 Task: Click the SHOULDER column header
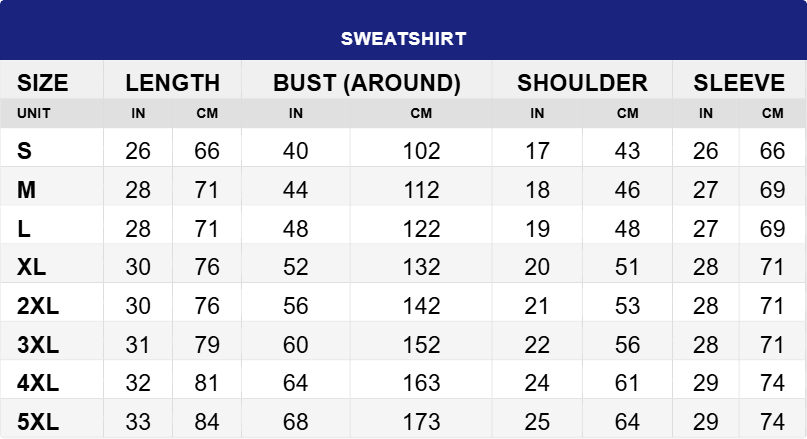[582, 83]
